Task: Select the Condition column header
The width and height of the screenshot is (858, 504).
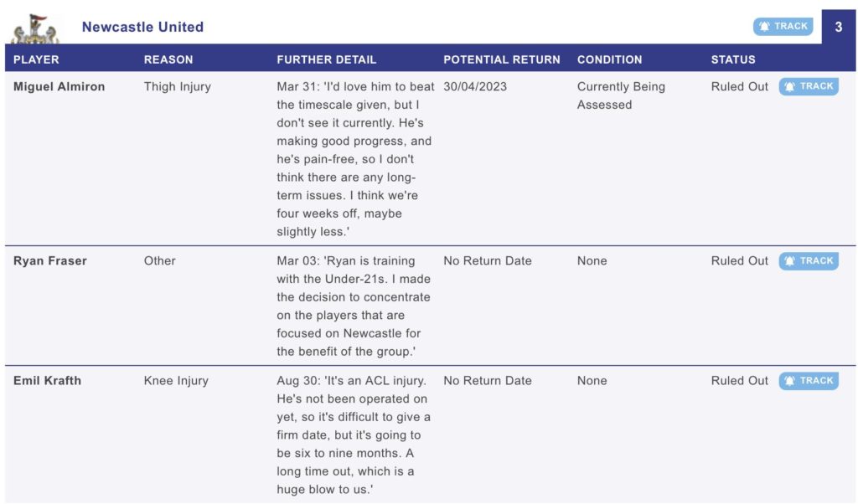Action: coord(610,59)
